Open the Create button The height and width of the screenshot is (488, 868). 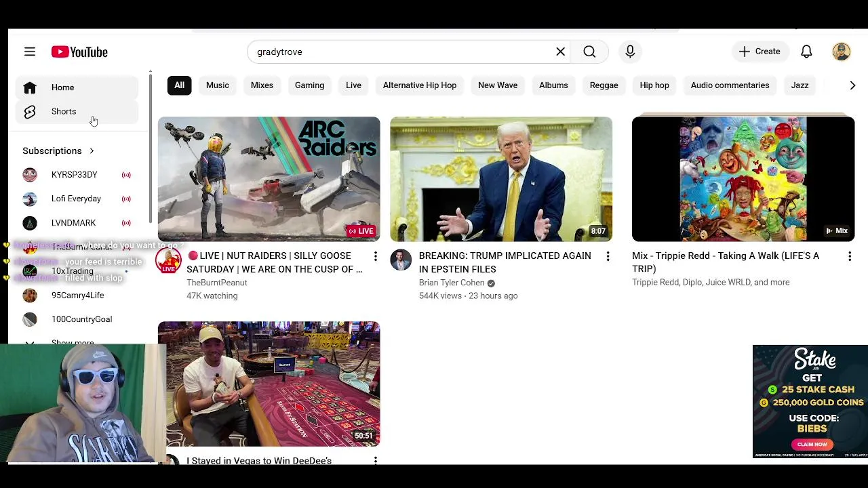[x=759, y=52]
